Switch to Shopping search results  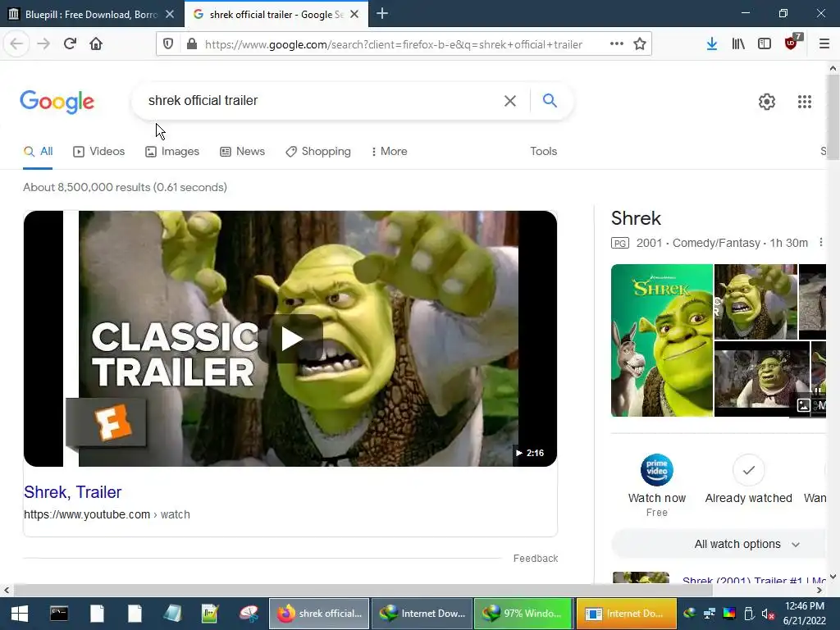[x=318, y=152]
